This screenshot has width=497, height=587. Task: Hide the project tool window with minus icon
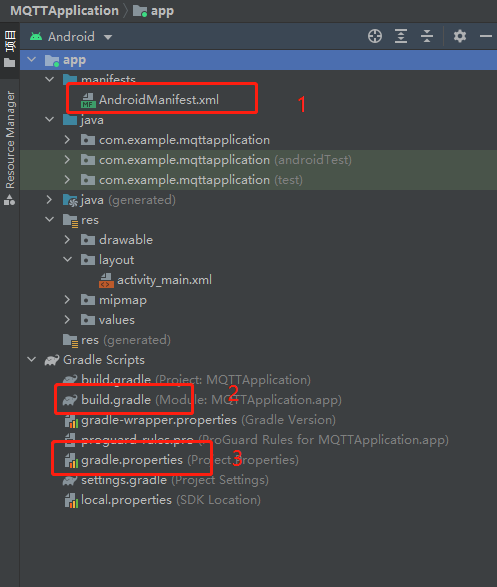486,36
